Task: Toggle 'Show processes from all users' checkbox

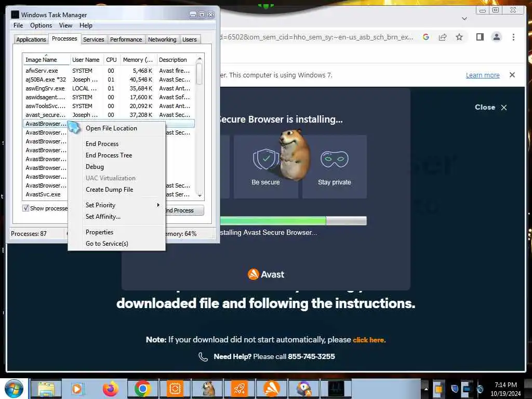Action: pos(25,208)
